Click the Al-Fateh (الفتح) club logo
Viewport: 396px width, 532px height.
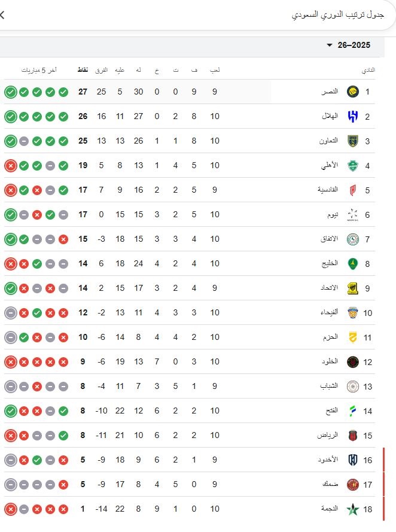[x=352, y=411]
